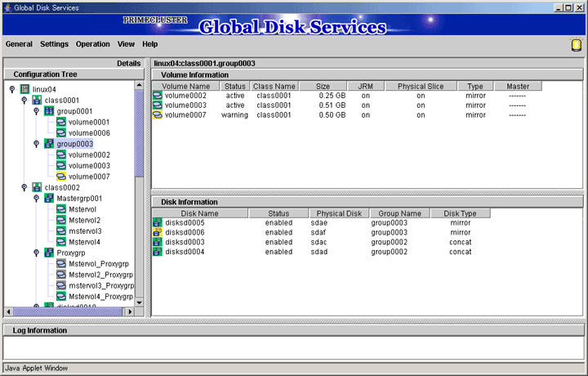Viewport: 588px width, 376px height.
Task: Click the Group Name column header
Action: [399, 213]
